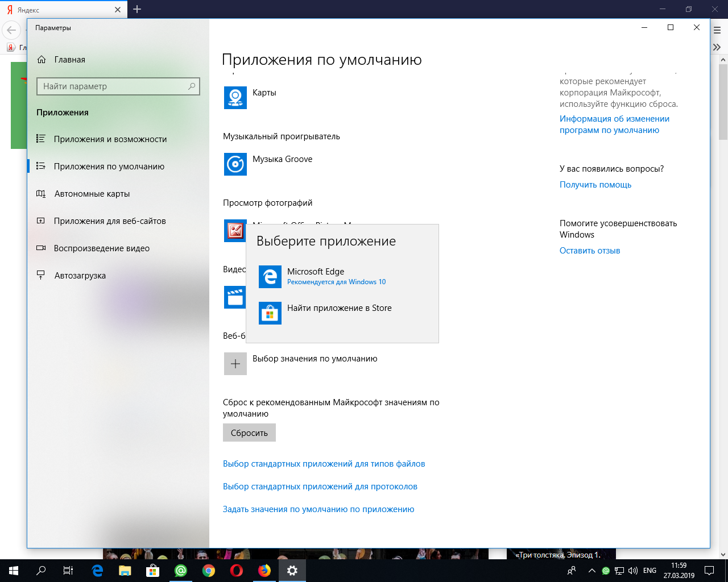Open Google Chrome from the taskbar
This screenshot has width=728, height=582.
tap(209, 571)
